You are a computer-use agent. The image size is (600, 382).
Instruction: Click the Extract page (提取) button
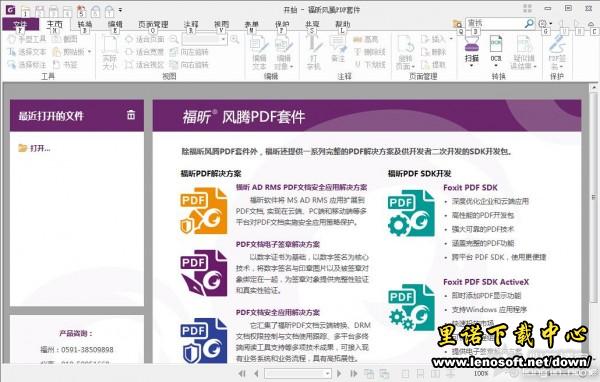pos(434,65)
